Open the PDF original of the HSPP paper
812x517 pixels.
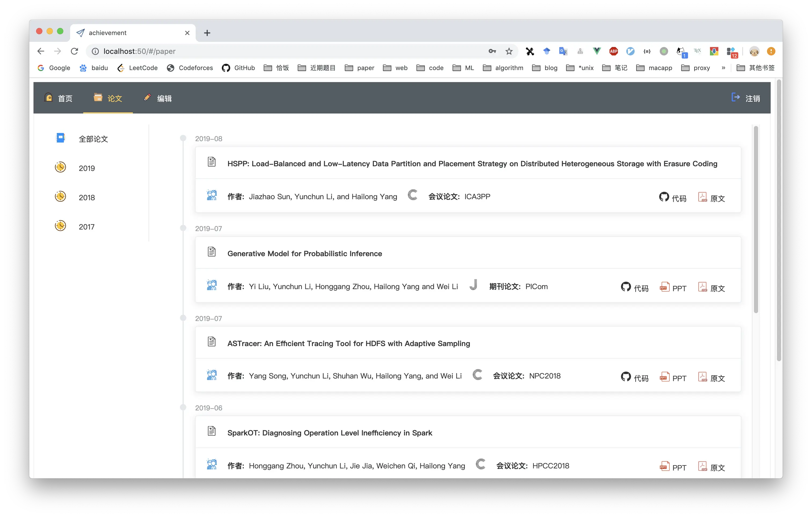(x=711, y=198)
